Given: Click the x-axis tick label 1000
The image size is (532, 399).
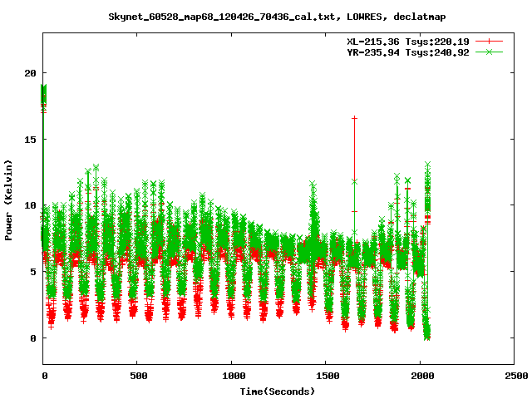Looking at the screenshot, I should click(234, 376).
